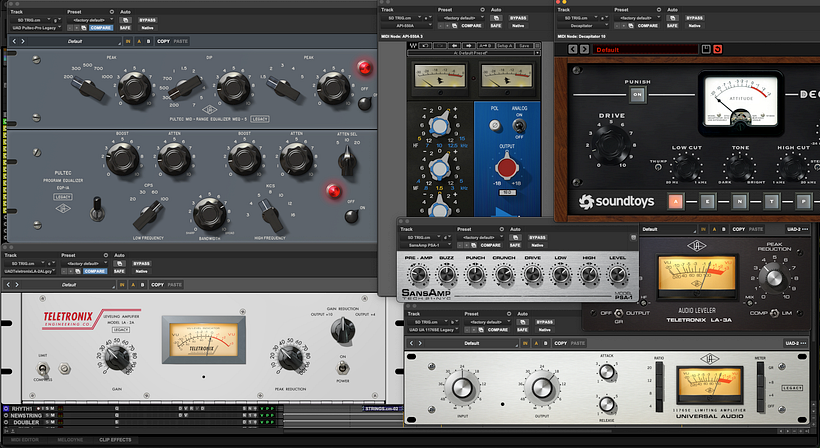This screenshot has width=820, height=448.
Task: Click COPY in the LA-2A toolbar
Action: coord(157,285)
